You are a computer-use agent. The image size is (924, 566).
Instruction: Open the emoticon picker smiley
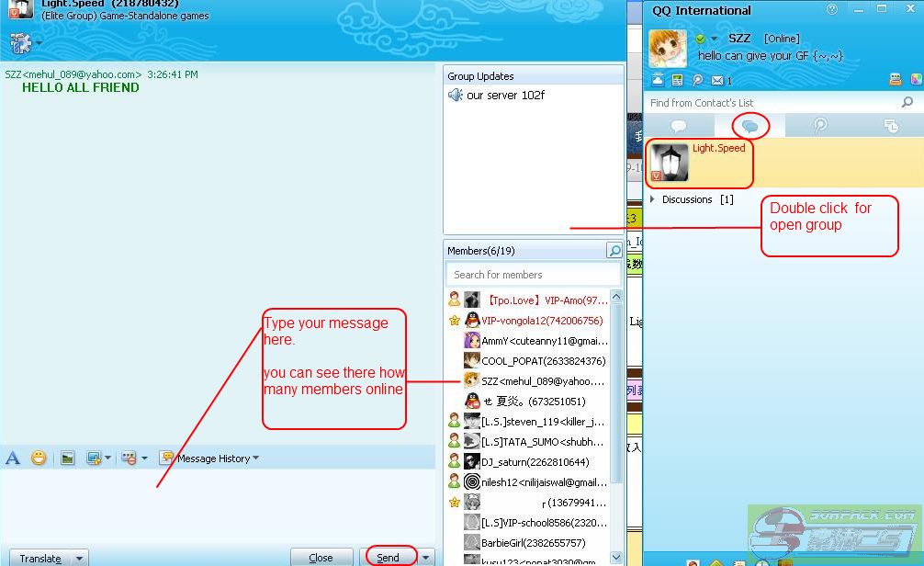pyautogui.click(x=39, y=458)
